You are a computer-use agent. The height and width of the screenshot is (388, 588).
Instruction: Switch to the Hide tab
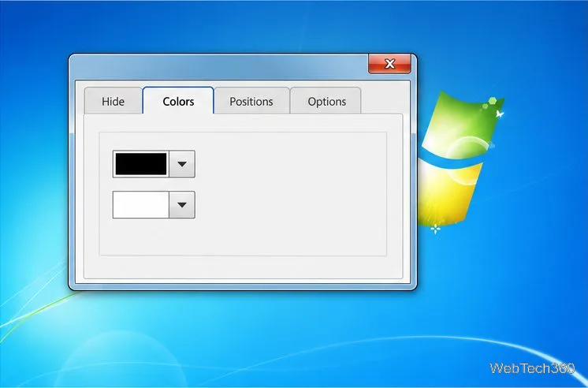click(x=114, y=101)
